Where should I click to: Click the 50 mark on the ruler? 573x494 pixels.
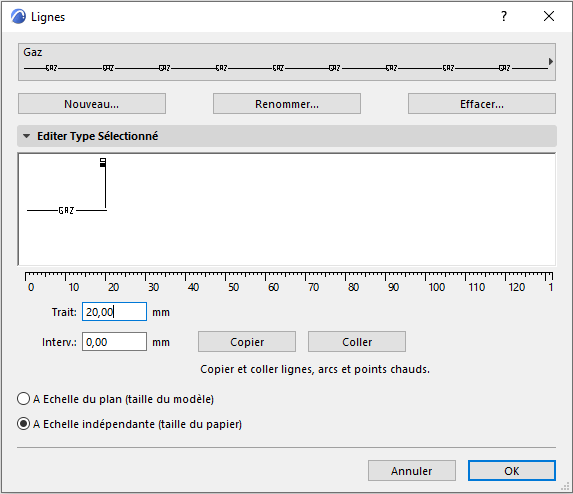(233, 287)
